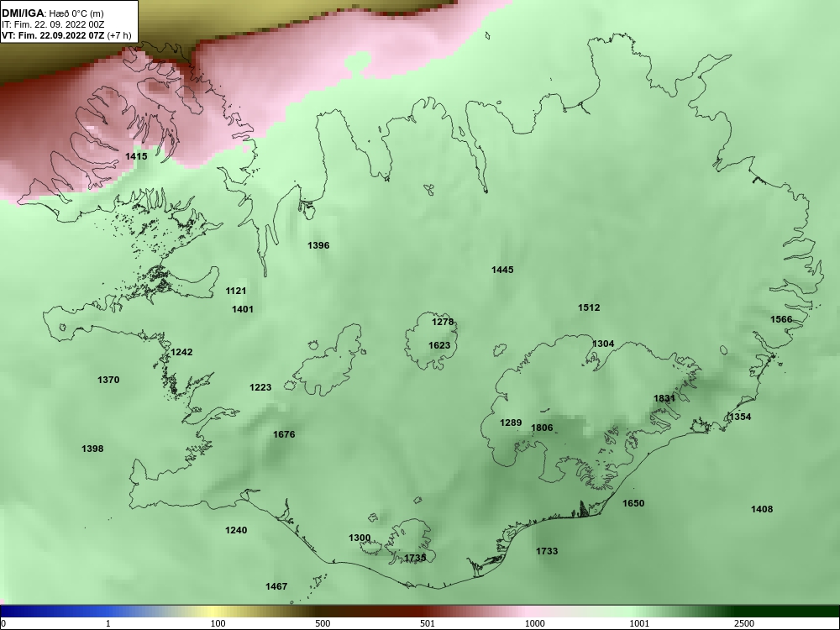This screenshot has height=630, width=840.
Task: Select the 1467 value on the map
Action: coord(276,586)
